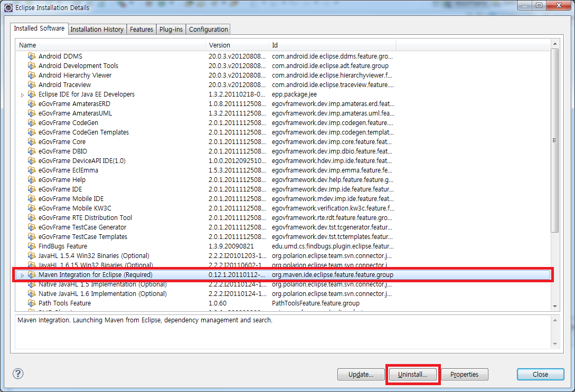Go to the Configuration tab
Image resolution: width=575 pixels, height=392 pixels.
tap(209, 30)
